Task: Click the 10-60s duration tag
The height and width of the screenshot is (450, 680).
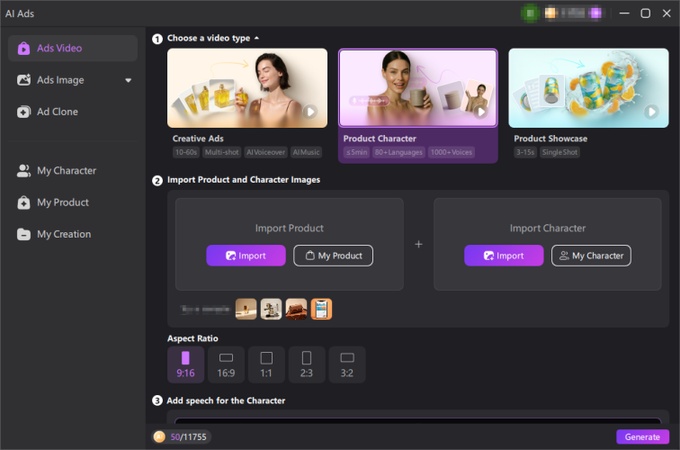Action: pyautogui.click(x=186, y=152)
